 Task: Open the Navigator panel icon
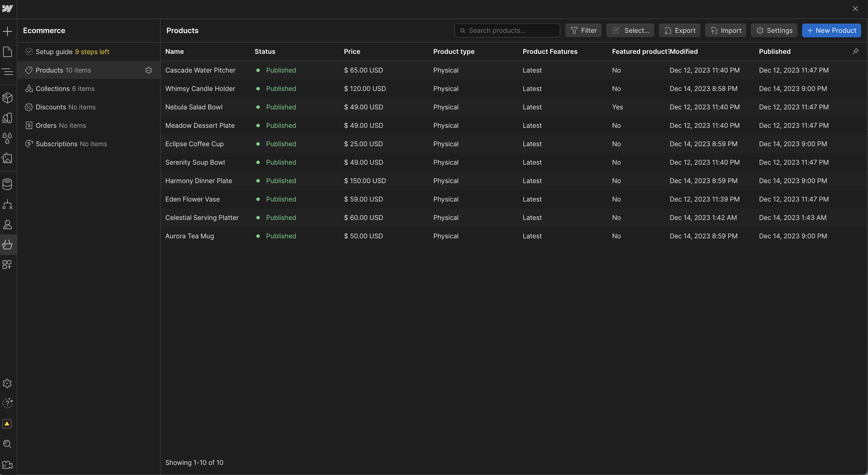point(7,71)
